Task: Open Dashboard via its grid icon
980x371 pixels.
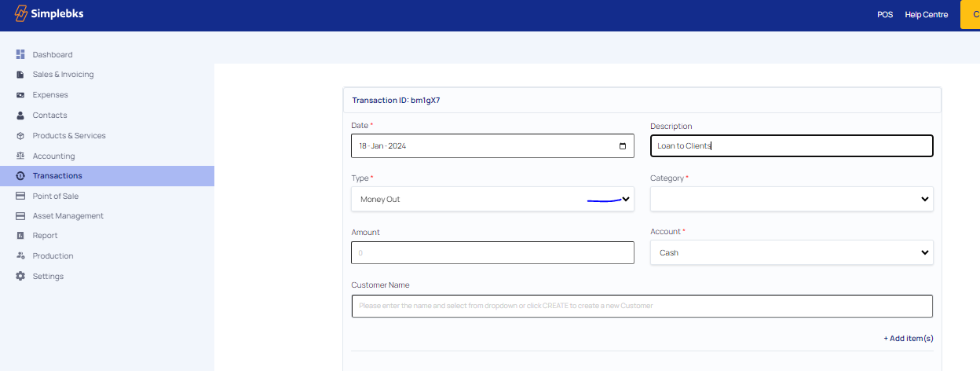Action: (x=20, y=54)
